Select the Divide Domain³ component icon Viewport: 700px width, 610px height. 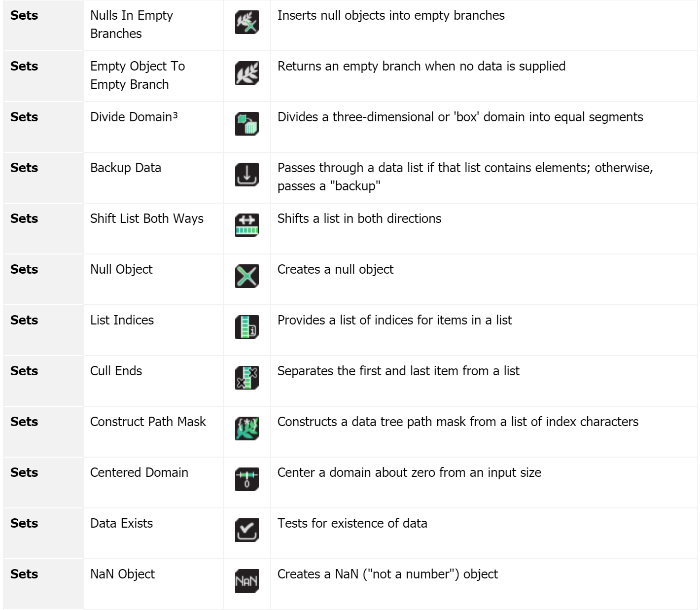(247, 124)
